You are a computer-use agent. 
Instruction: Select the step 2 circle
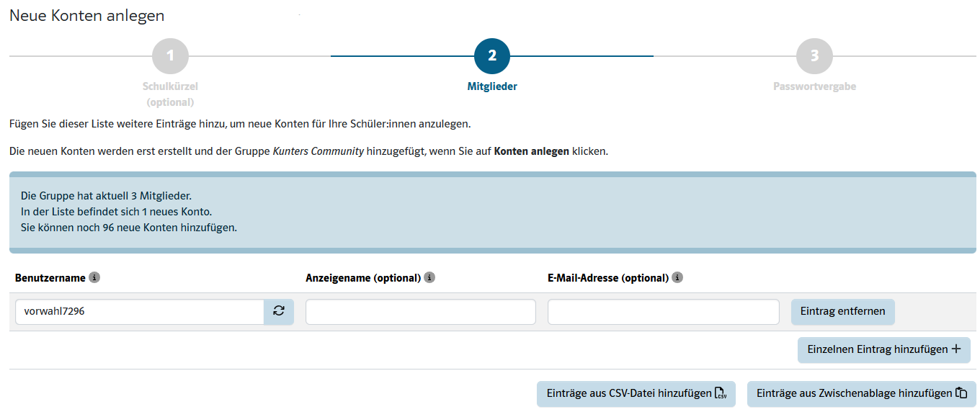[x=492, y=56]
